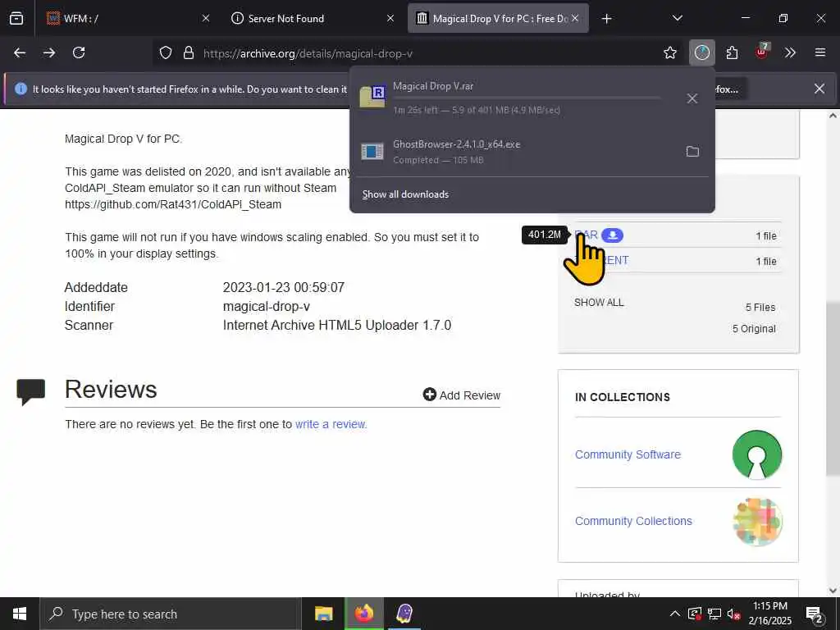Open the taskbar clock and date

point(769,614)
